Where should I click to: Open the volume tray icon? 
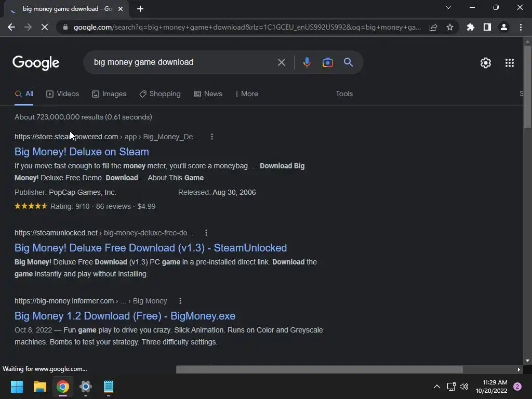coord(464,387)
